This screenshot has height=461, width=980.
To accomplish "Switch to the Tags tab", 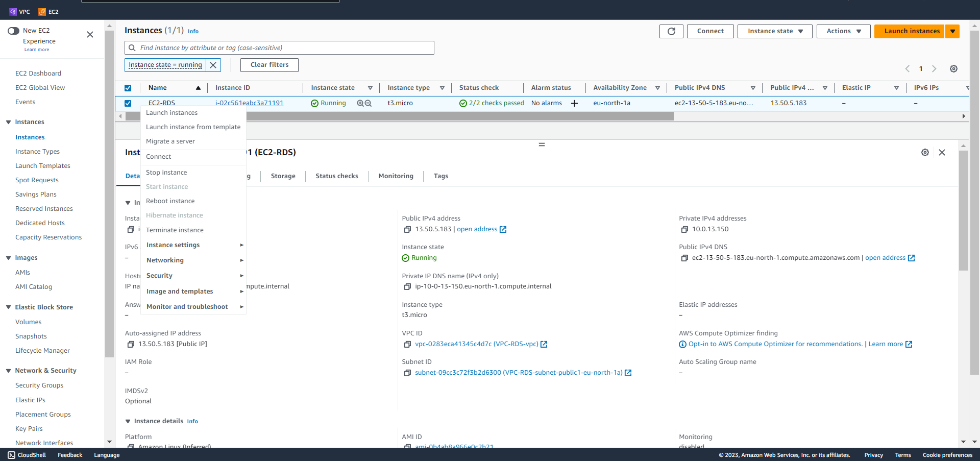I will (x=441, y=176).
